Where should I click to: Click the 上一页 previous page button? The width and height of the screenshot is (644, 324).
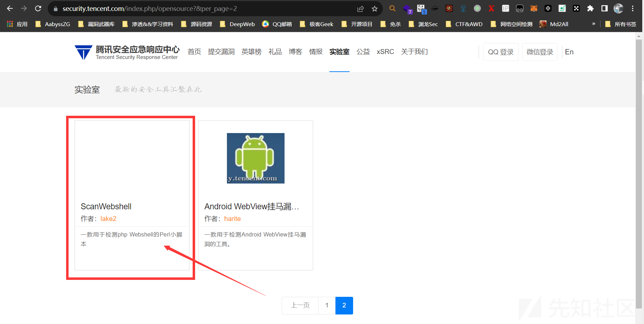tap(300, 305)
